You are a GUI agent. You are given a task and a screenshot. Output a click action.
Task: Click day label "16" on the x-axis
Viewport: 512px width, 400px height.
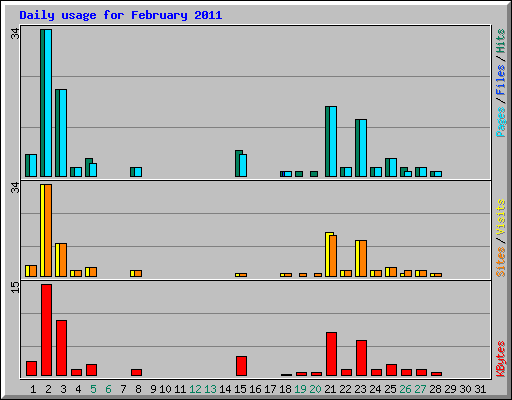(255, 389)
